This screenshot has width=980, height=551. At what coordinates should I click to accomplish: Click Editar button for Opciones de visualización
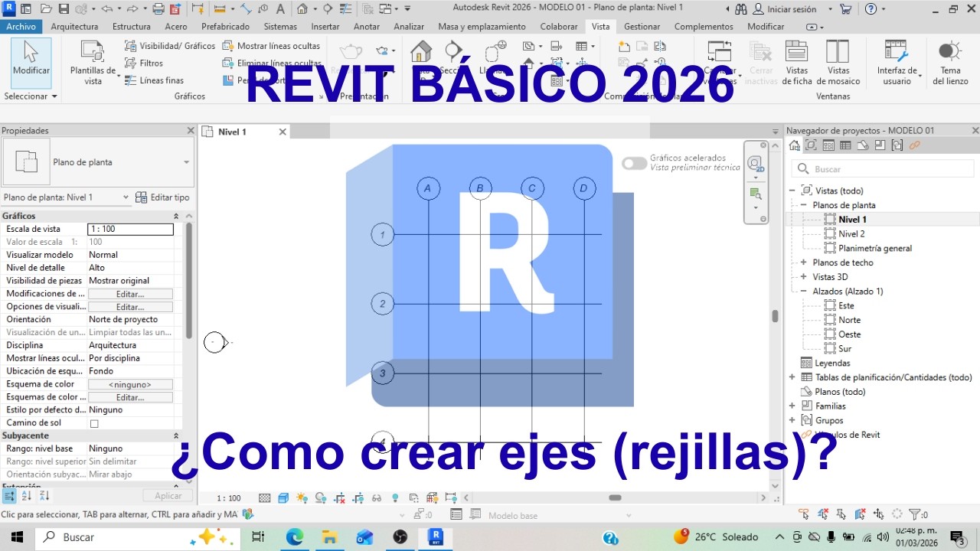pos(130,307)
